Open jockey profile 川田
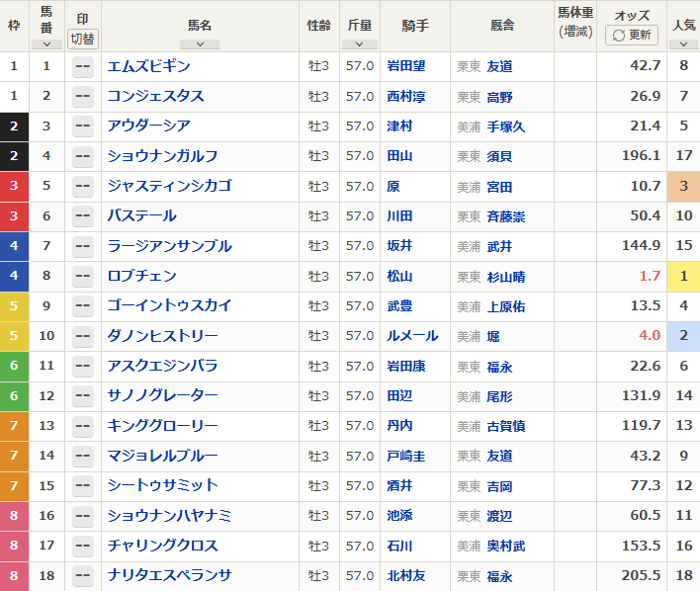 (x=399, y=216)
